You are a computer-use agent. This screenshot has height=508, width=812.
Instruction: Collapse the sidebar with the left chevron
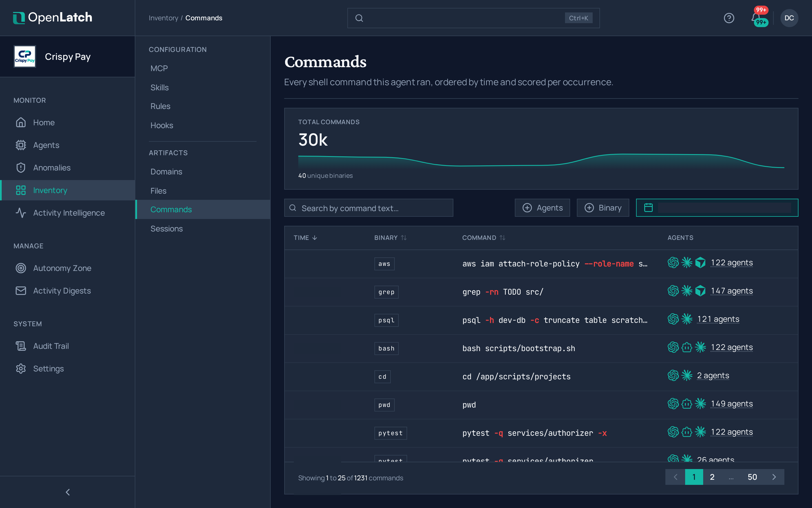tap(67, 492)
